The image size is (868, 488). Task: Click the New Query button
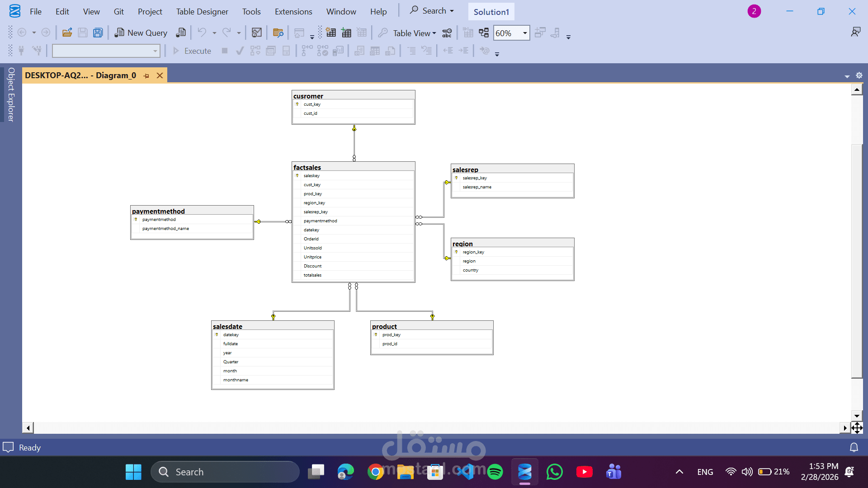point(141,33)
